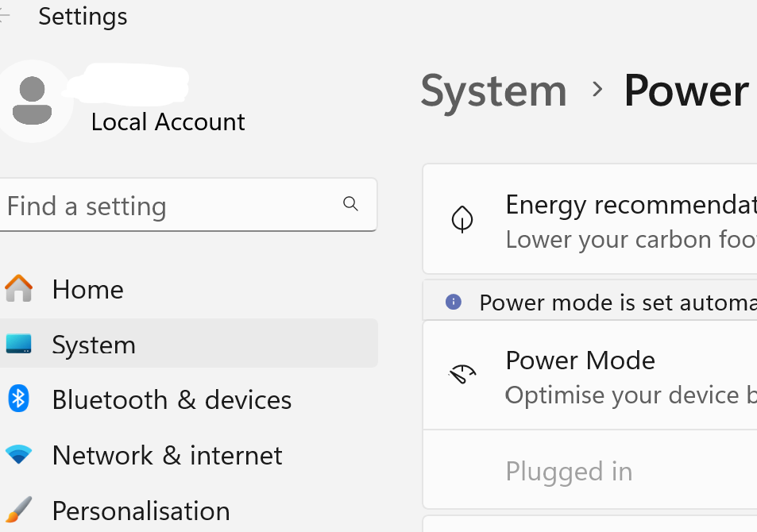The image size is (757, 532).
Task: Select System in the sidebar
Action: click(94, 345)
